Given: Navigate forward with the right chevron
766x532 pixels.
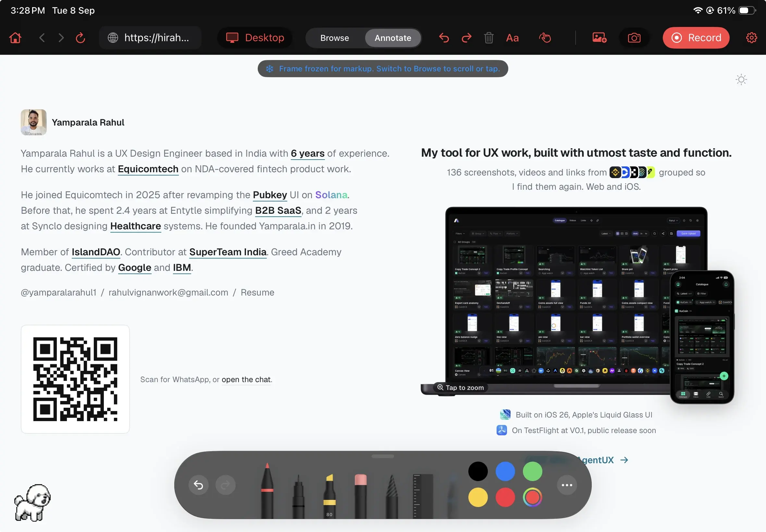Looking at the screenshot, I should tap(61, 38).
